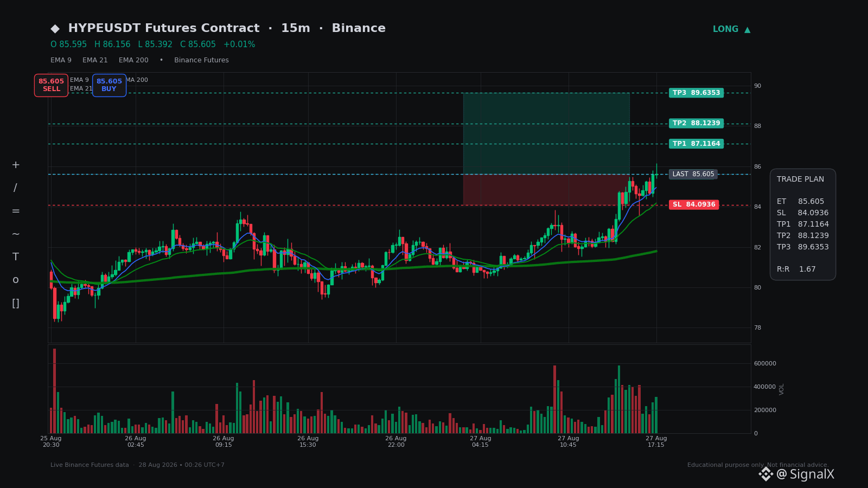Click the green LONG direction triangle
868x488 pixels.
click(x=747, y=30)
